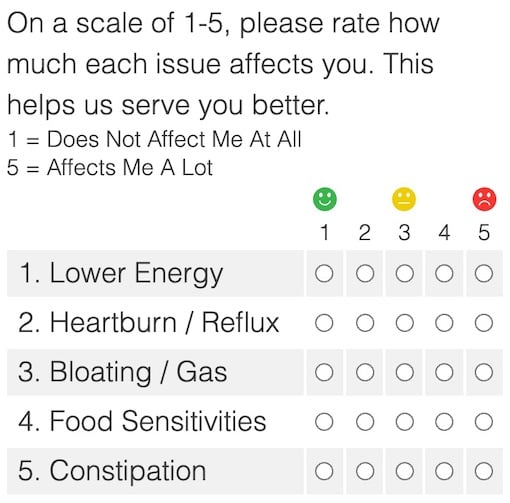Viewport: 510px width, 503px height.
Task: Choose rating 1 for Bloating / Gas
Action: pos(324,372)
